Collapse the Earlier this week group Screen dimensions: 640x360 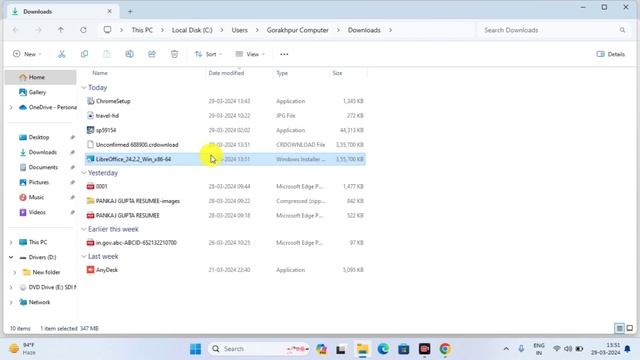pyautogui.click(x=84, y=229)
